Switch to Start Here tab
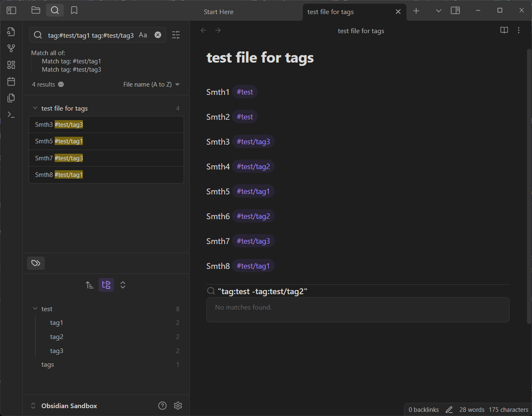Viewport: 532px width, 416px height. pos(218,12)
